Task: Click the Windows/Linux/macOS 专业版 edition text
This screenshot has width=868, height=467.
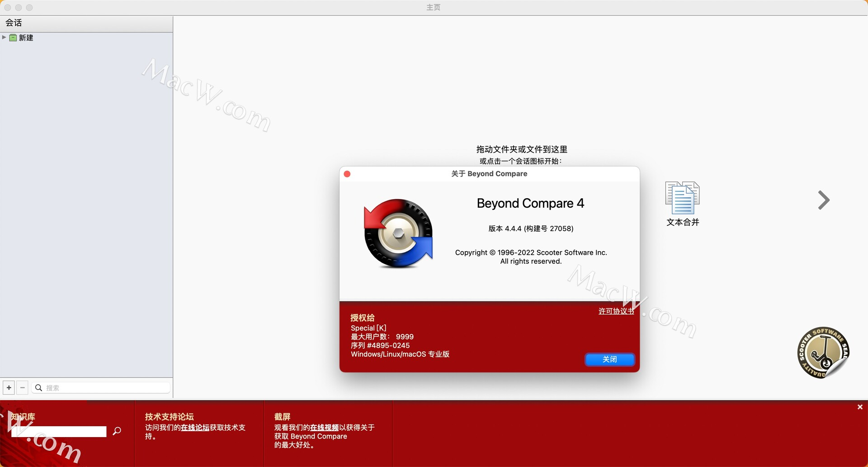Action: [400, 354]
